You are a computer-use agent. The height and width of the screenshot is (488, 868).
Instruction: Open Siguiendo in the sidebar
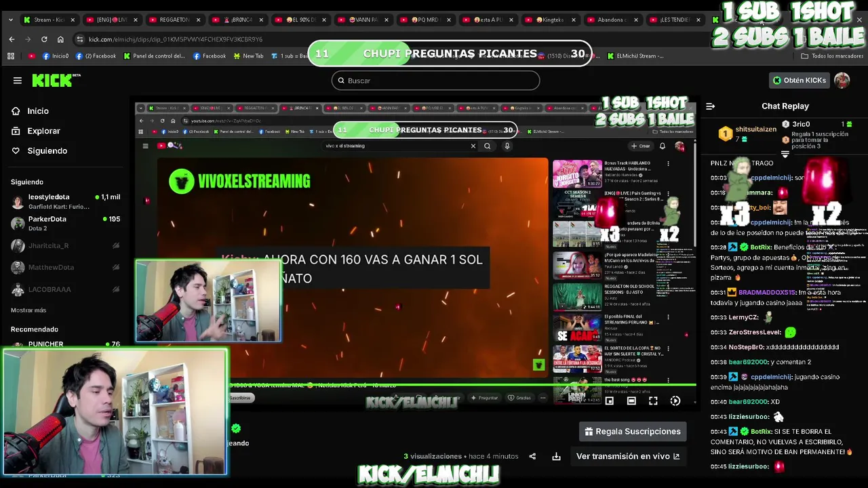click(x=47, y=150)
